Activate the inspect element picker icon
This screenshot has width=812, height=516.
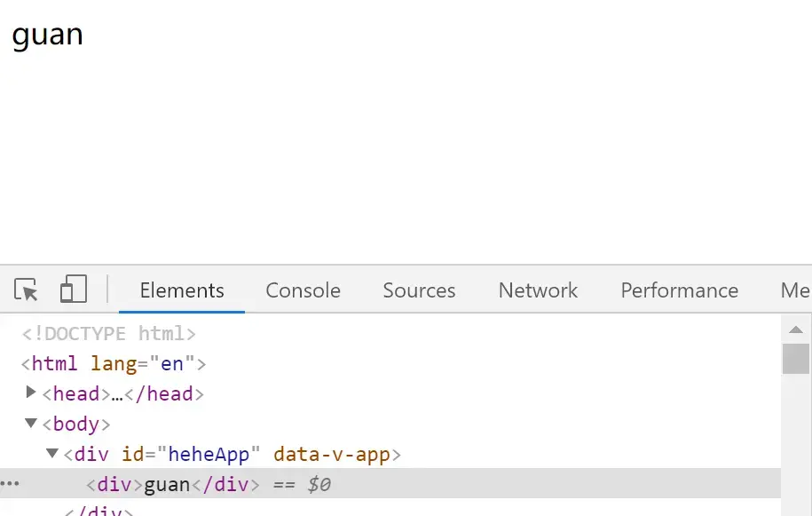tap(26, 290)
